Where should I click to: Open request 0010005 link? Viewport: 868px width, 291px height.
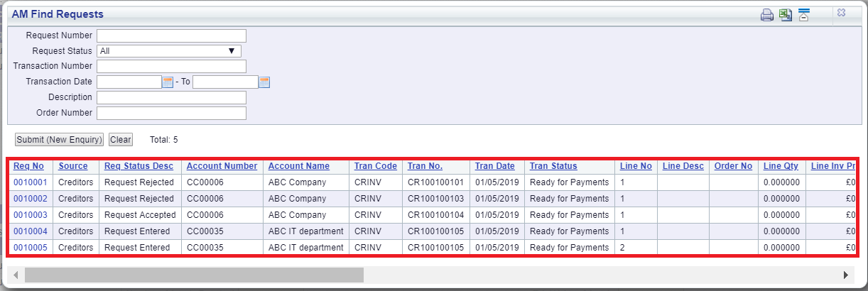pyautogui.click(x=31, y=248)
